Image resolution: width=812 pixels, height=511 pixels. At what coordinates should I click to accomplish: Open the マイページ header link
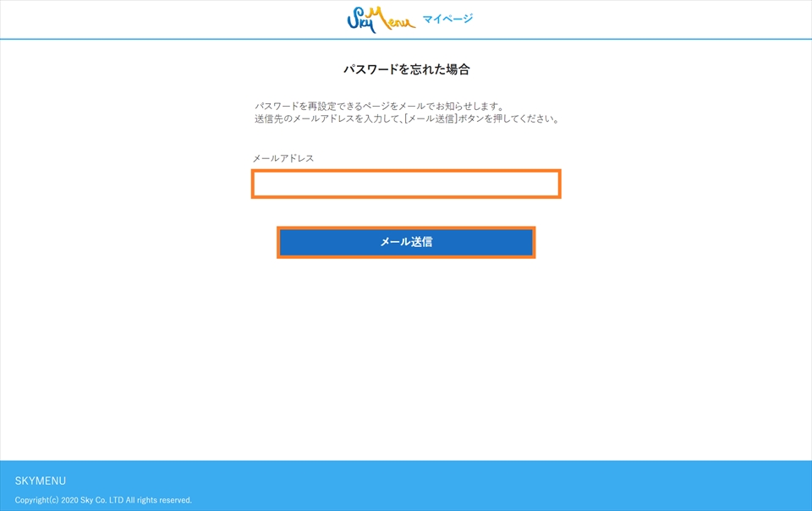point(447,19)
